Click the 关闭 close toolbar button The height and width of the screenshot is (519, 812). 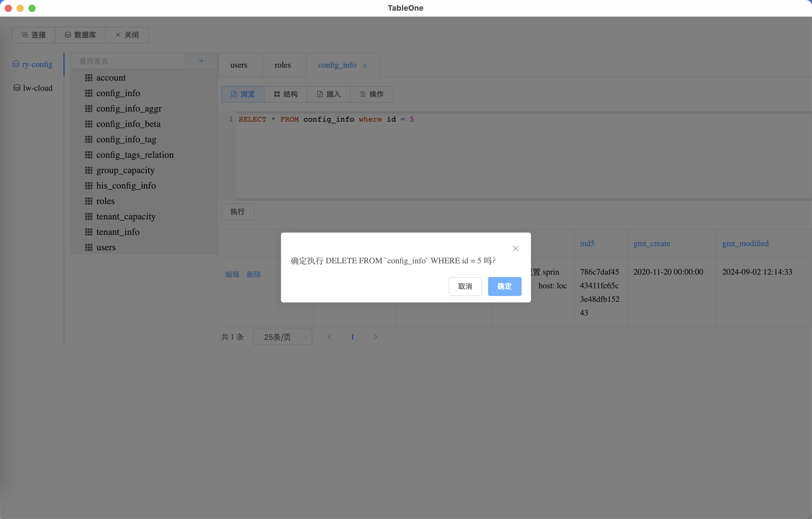click(127, 35)
